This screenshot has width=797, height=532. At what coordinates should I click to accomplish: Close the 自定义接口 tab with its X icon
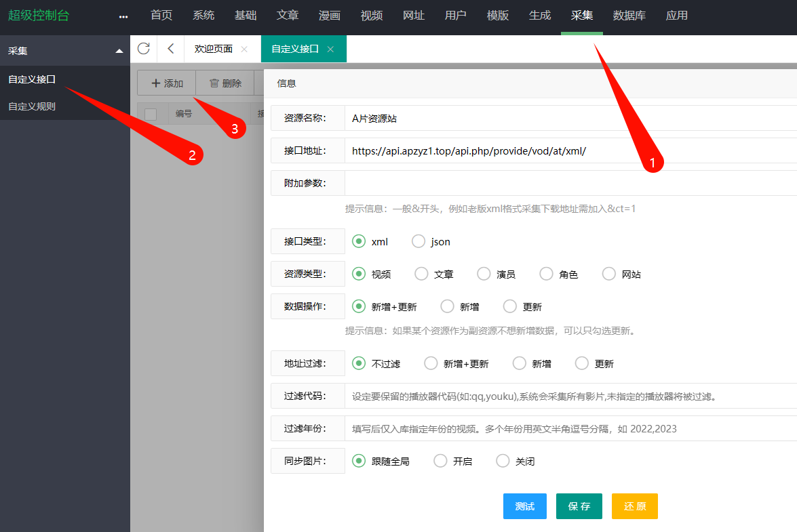(x=330, y=49)
